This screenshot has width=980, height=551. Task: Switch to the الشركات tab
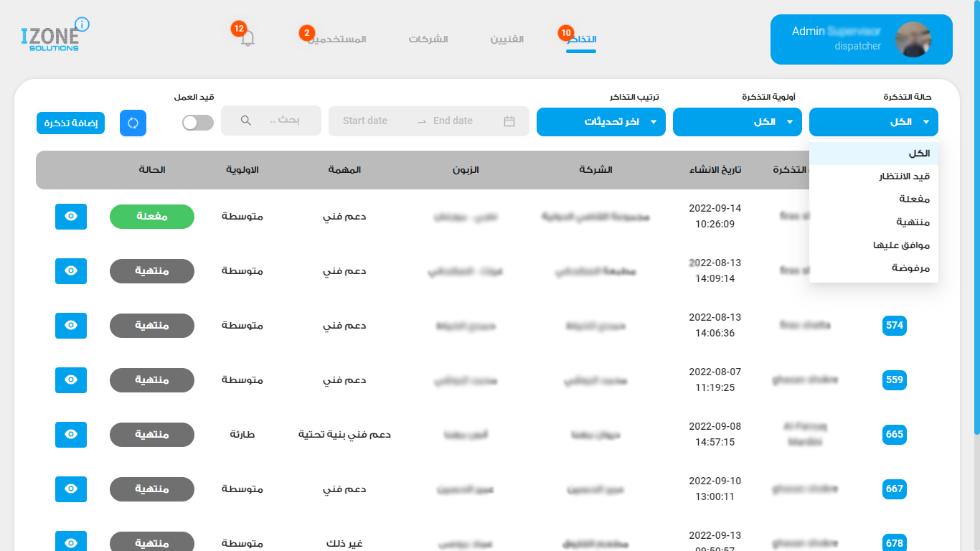pyautogui.click(x=428, y=39)
